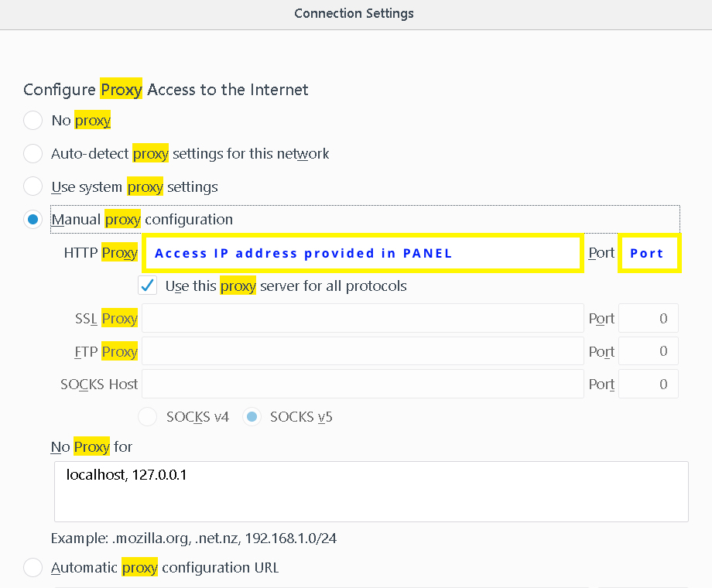Screen dimensions: 712x588
Task: Click the SSL Proxy address field
Action: tap(363, 318)
